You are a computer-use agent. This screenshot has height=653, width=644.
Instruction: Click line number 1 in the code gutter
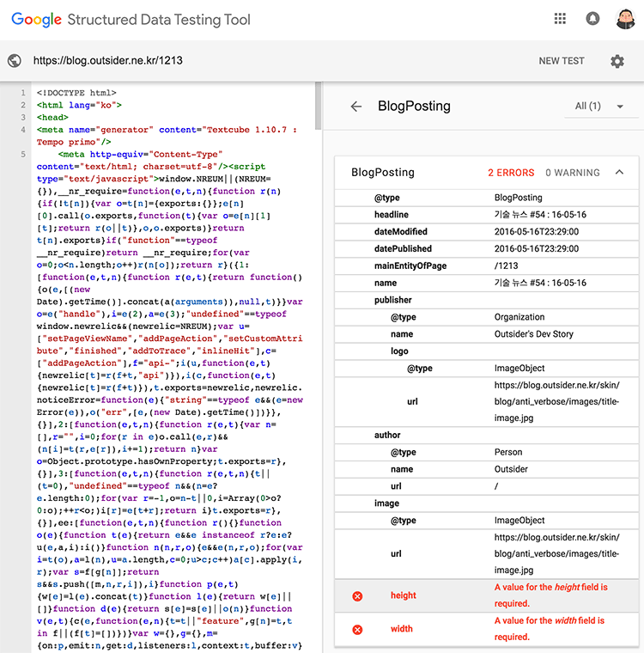[23, 93]
